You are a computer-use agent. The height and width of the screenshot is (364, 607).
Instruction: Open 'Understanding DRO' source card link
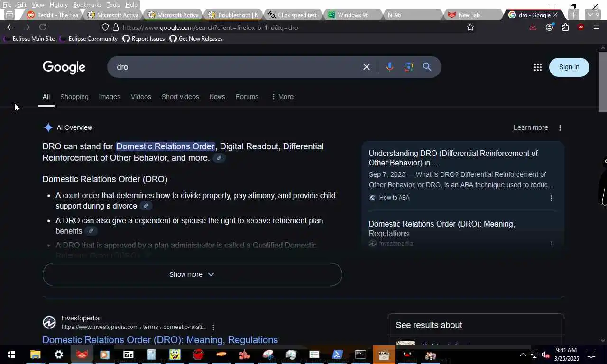[453, 158]
